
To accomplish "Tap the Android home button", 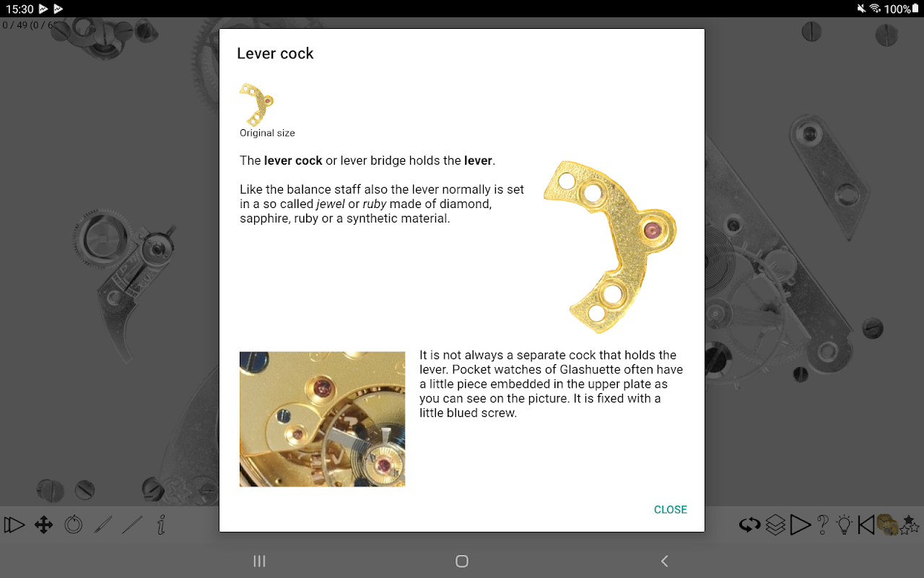I will [x=462, y=561].
